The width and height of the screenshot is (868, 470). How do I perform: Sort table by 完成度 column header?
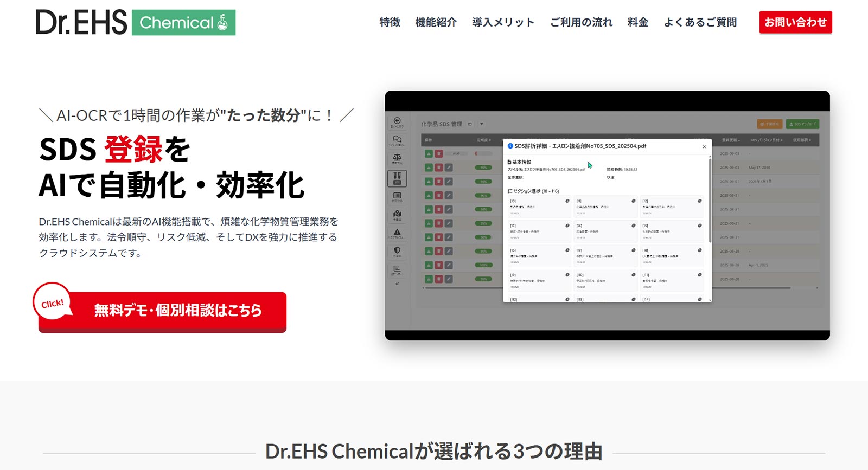click(483, 140)
